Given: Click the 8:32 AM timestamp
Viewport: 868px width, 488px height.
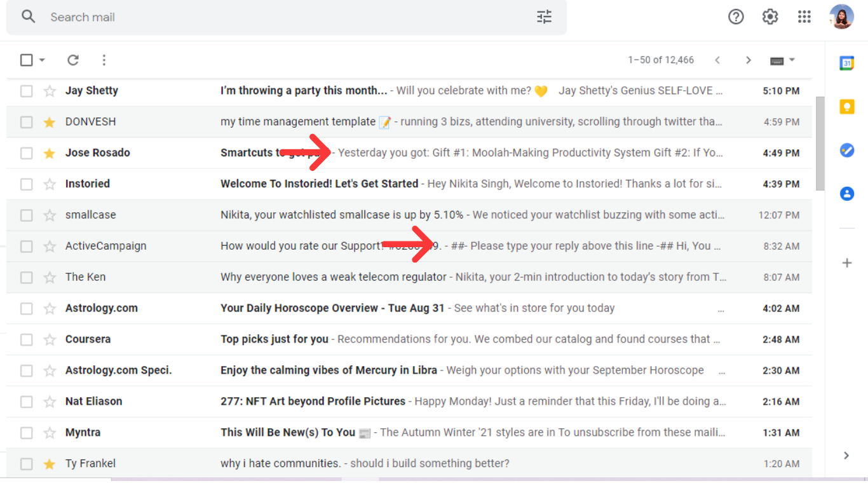Looking at the screenshot, I should (x=781, y=247).
